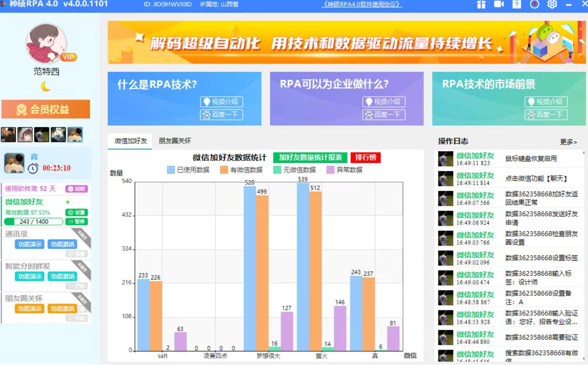Open the 会员权益 membership banner
Image resolution: width=588 pixels, height=365 pixels.
[46, 109]
